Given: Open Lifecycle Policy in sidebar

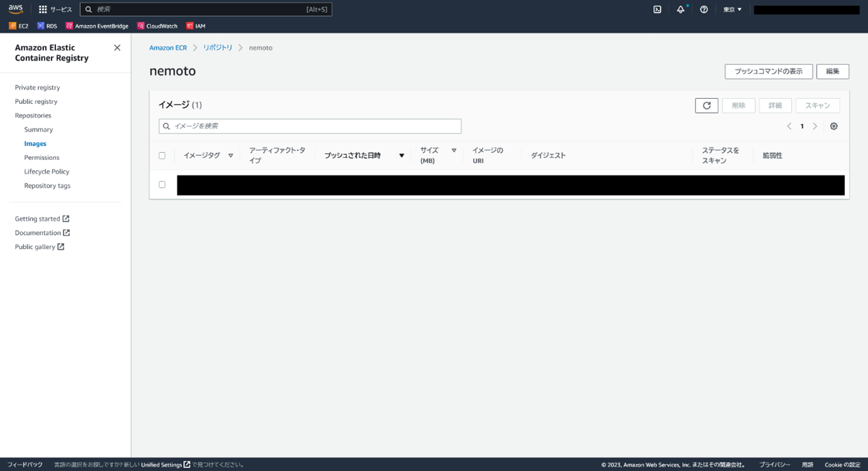Looking at the screenshot, I should 47,171.
